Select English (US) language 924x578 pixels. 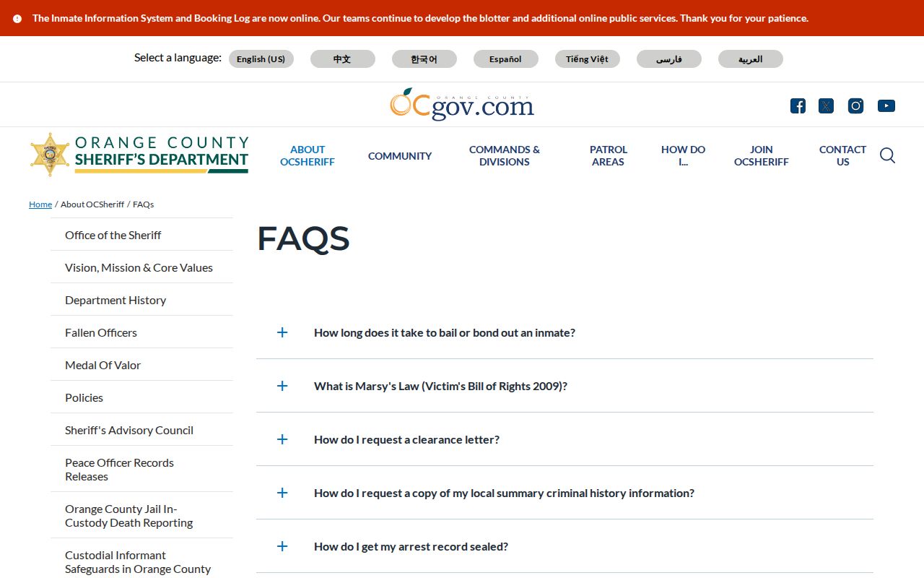pyautogui.click(x=261, y=59)
